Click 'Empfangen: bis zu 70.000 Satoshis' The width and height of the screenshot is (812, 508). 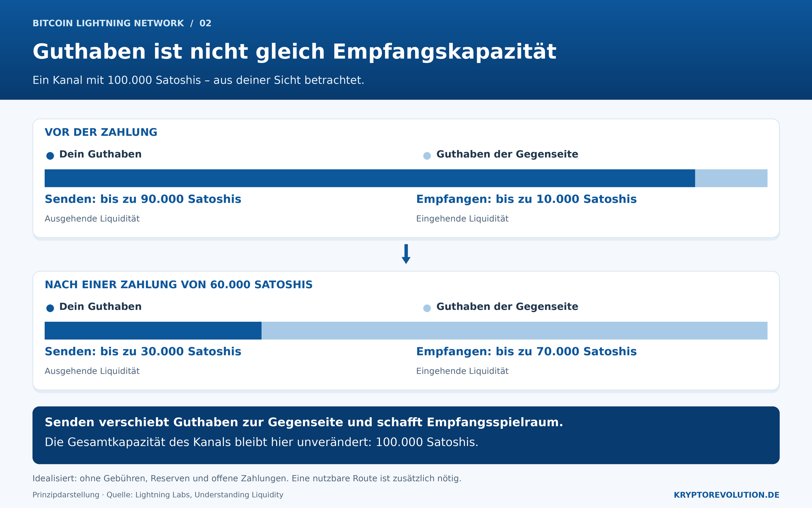(x=526, y=352)
